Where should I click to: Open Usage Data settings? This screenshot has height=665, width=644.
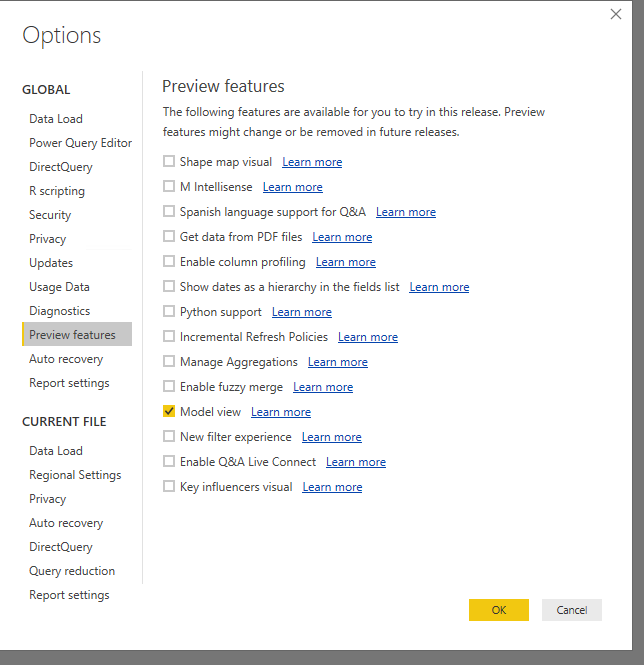(59, 287)
